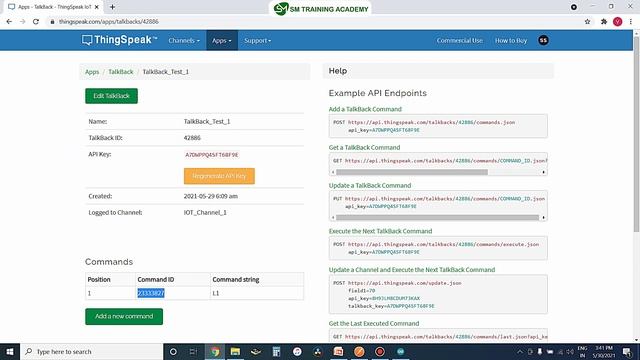Open Get the Last Executed Command link
The width and height of the screenshot is (640, 360).
[374, 323]
